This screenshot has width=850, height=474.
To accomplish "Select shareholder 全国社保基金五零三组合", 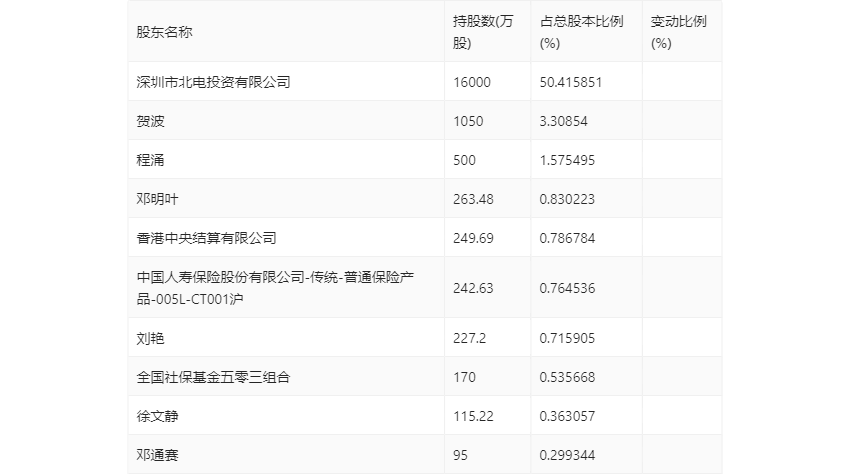I will click(213, 377).
